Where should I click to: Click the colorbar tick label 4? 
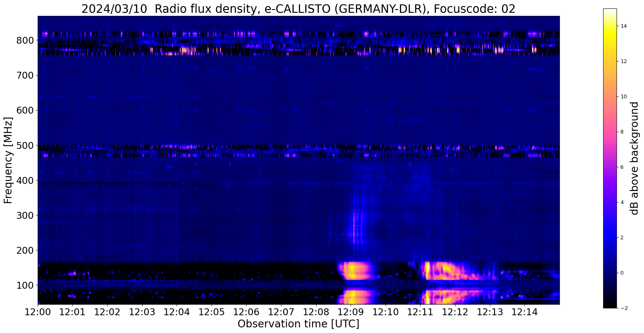pyautogui.click(x=622, y=203)
